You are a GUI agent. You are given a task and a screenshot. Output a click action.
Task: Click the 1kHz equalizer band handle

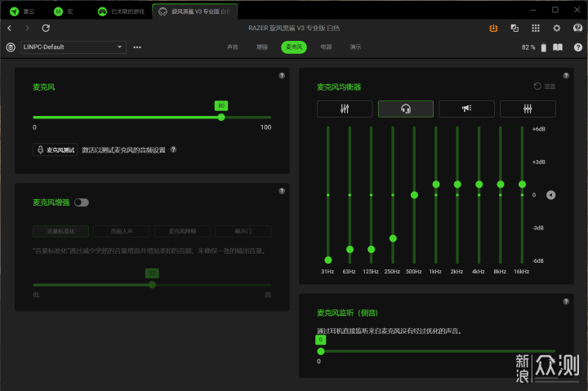point(436,184)
